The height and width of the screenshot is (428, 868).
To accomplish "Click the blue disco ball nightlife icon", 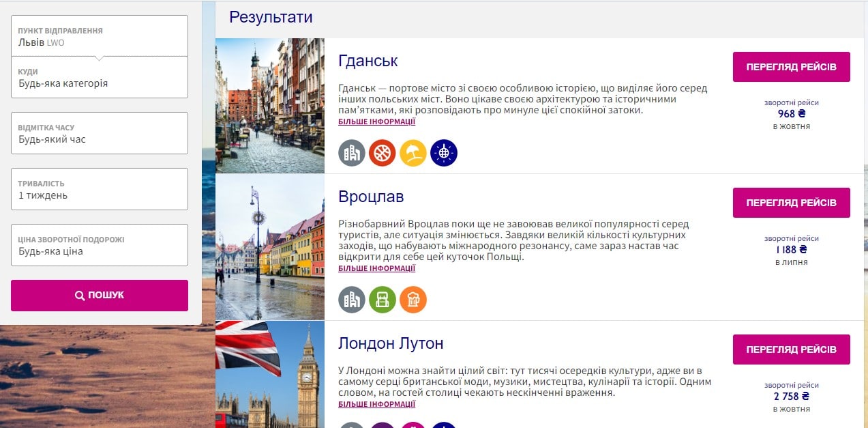I will tap(444, 154).
